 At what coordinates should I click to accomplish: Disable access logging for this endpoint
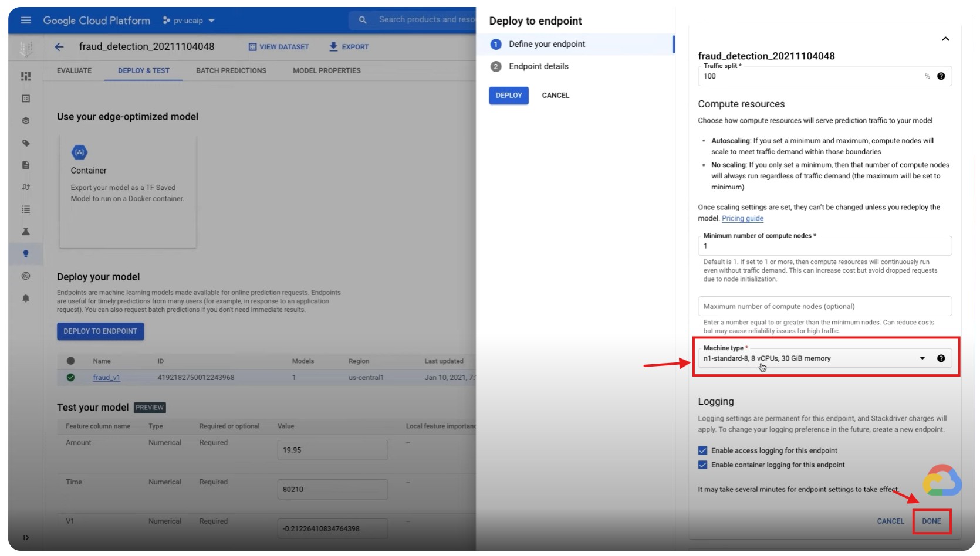point(702,450)
